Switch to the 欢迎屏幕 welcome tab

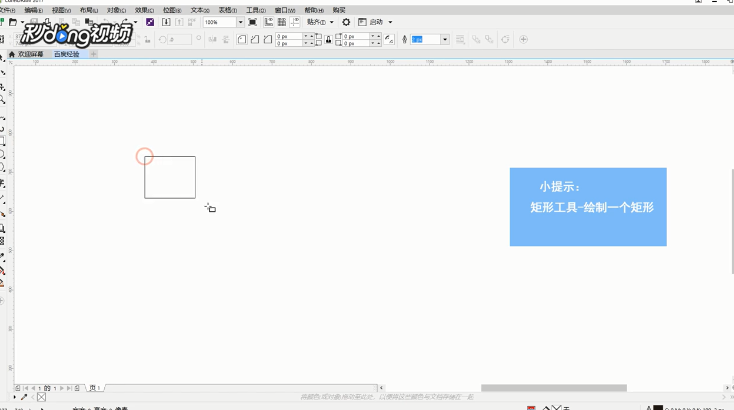(27, 54)
